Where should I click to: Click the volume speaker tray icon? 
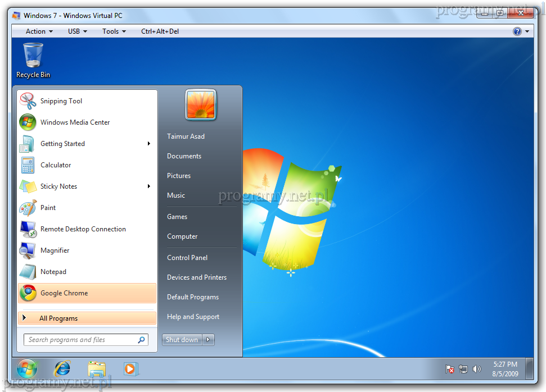point(477,369)
